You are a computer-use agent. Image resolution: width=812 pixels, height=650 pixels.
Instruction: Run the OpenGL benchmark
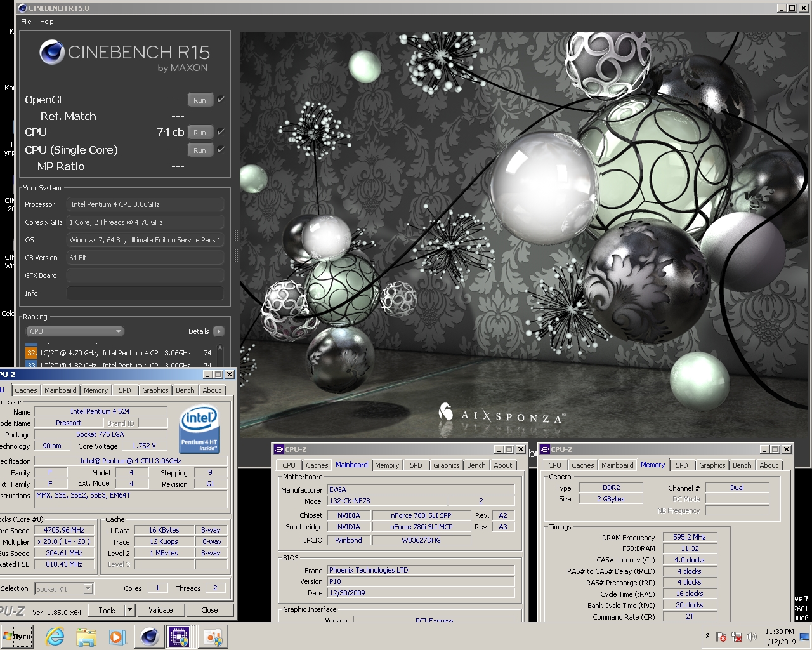point(200,100)
